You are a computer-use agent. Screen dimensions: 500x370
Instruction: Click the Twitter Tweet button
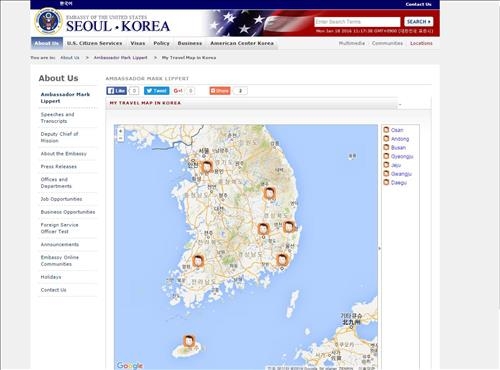(x=156, y=91)
